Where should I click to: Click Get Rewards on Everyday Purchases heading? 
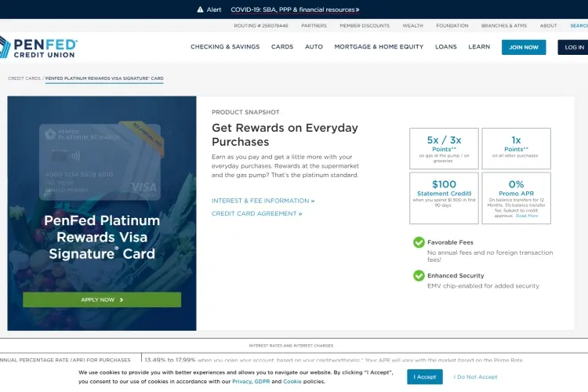pos(285,135)
